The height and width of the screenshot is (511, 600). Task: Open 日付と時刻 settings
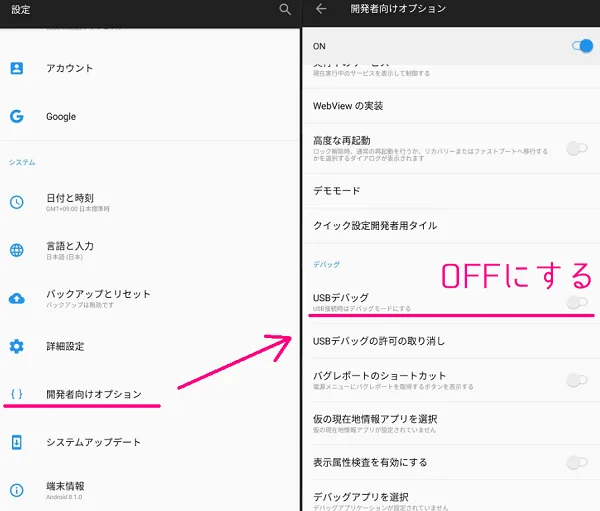(x=150, y=202)
